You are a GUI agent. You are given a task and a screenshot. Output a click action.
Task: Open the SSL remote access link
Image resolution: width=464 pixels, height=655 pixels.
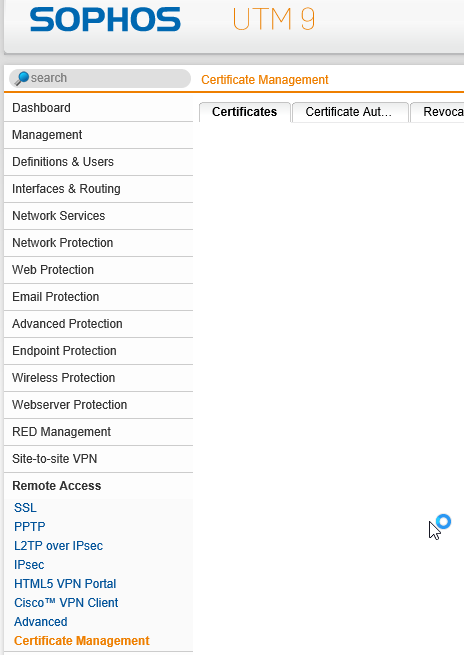pyautogui.click(x=25, y=508)
